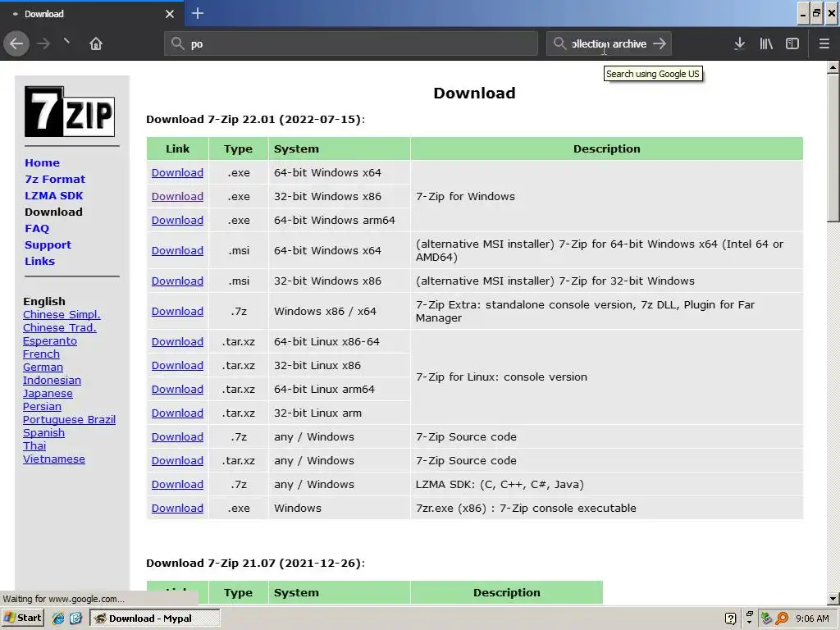This screenshot has height=630, width=840.
Task: Select the Download tab
Action: tap(92, 14)
